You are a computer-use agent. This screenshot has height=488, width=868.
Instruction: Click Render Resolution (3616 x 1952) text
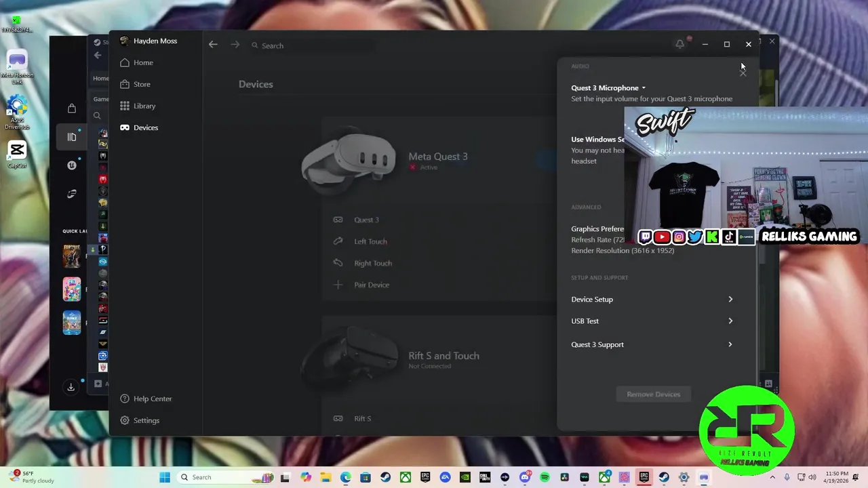click(x=623, y=251)
